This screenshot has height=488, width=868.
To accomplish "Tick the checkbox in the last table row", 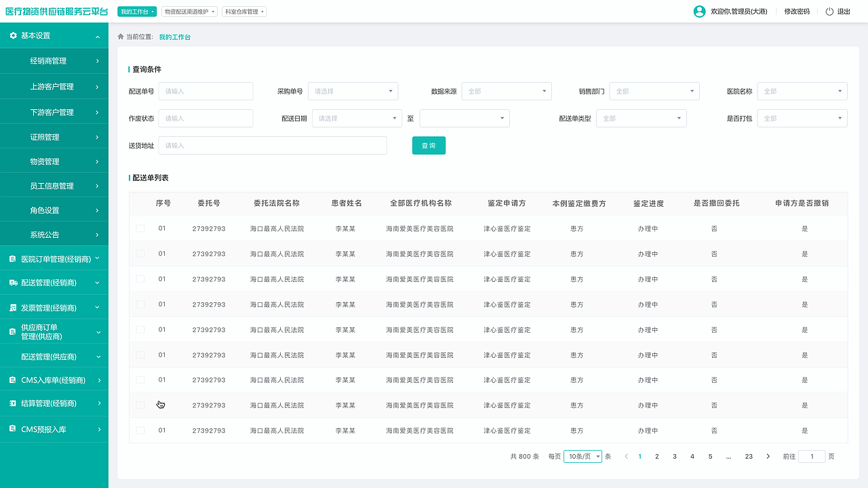I will coord(140,430).
